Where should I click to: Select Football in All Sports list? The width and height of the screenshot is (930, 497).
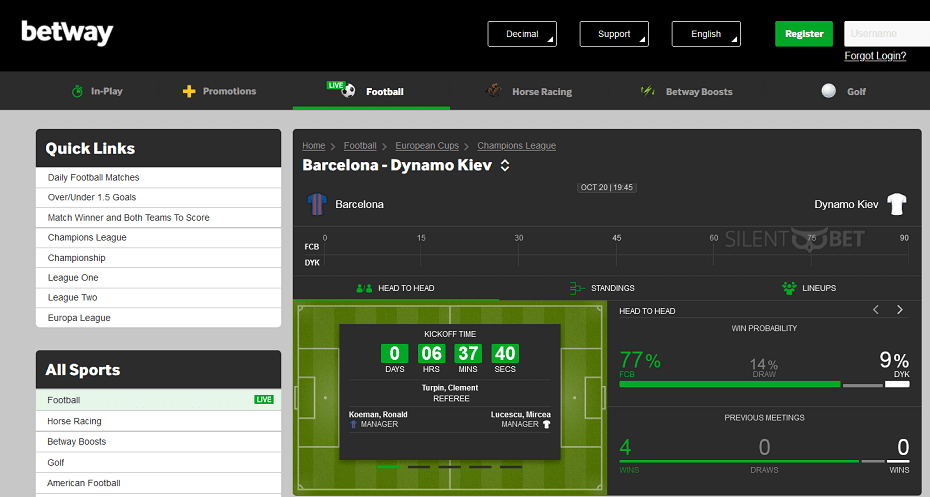pos(158,400)
